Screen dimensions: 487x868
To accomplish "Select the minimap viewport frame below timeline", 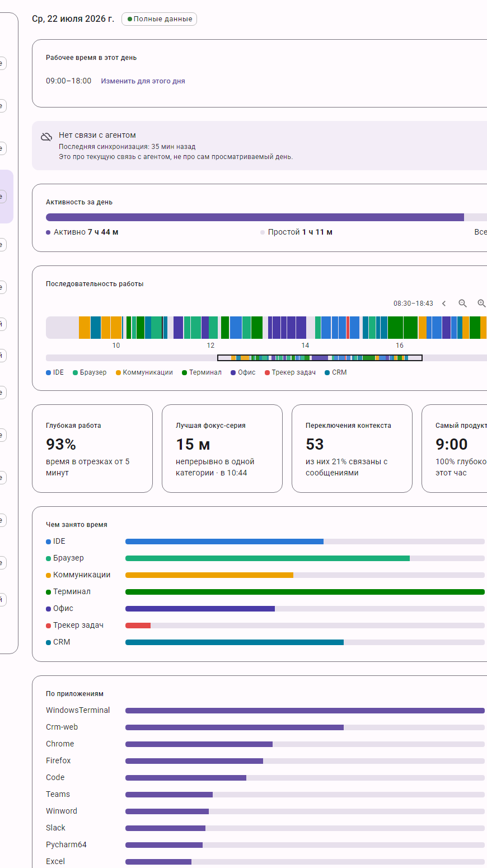I will 320,358.
